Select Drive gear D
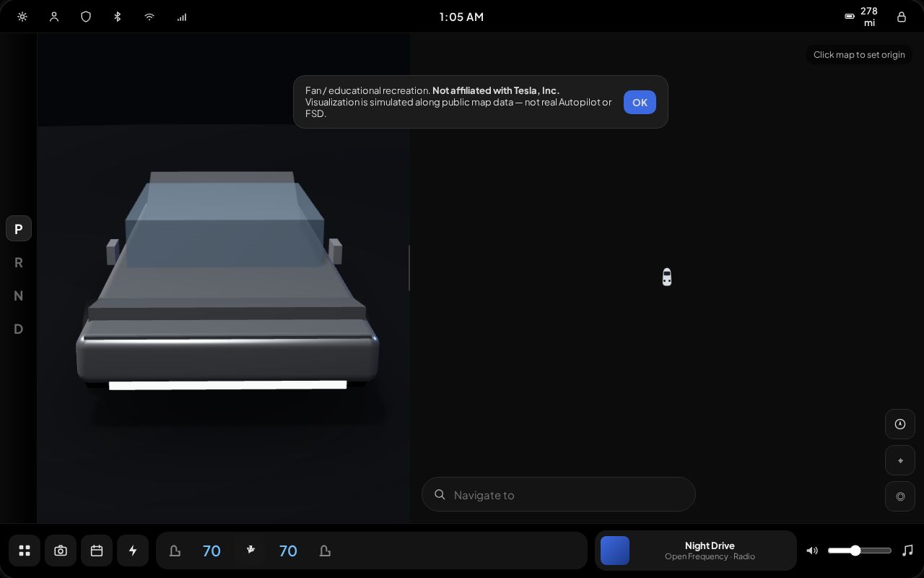 19,329
